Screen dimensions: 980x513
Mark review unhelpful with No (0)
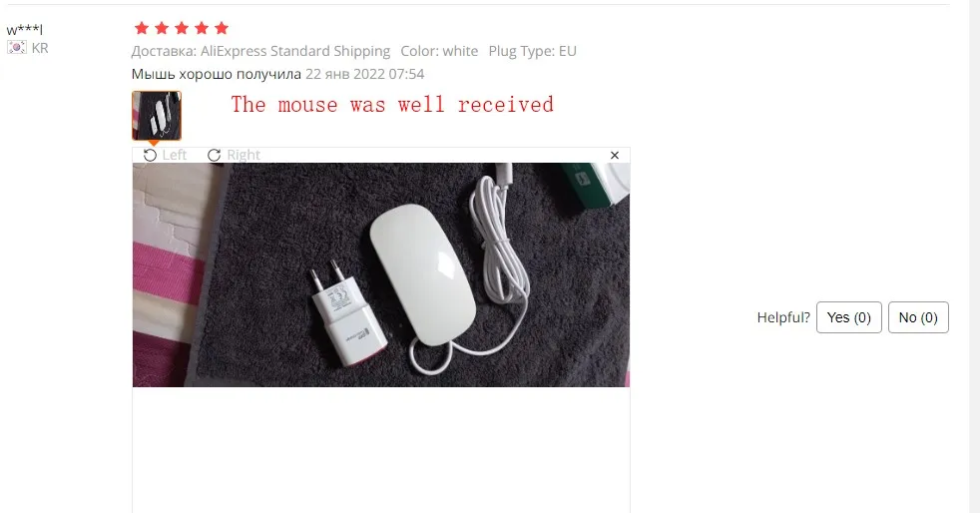click(x=918, y=317)
